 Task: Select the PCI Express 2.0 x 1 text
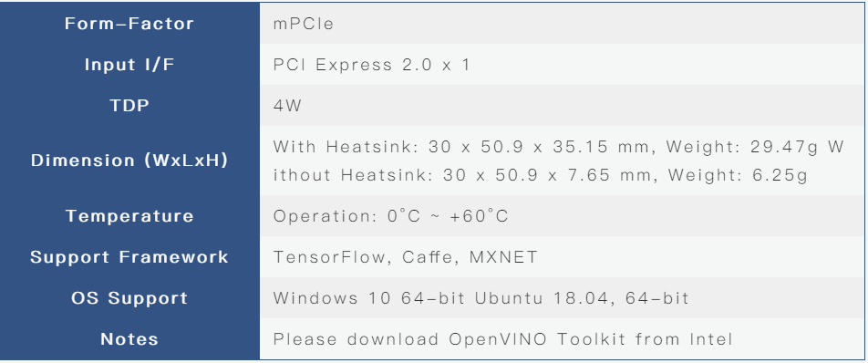coord(371,65)
